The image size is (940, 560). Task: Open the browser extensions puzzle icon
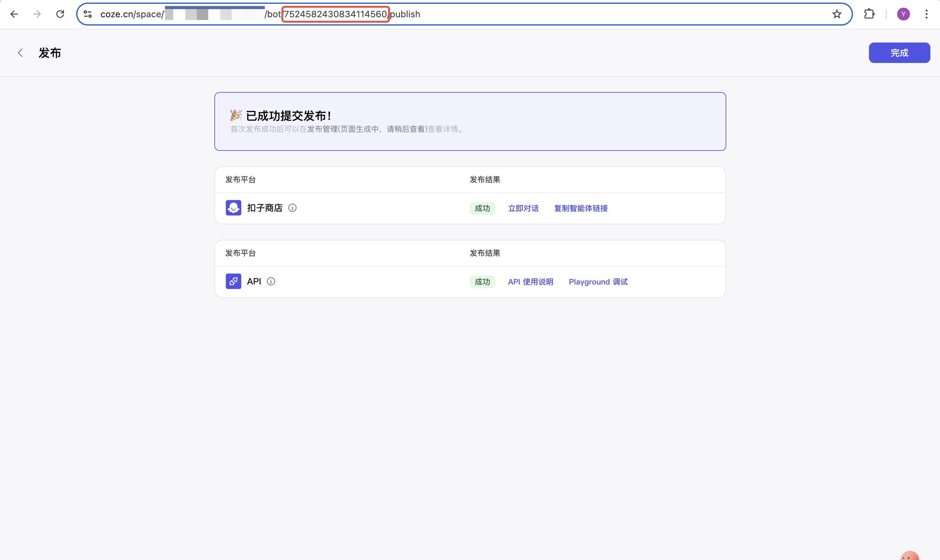(869, 14)
